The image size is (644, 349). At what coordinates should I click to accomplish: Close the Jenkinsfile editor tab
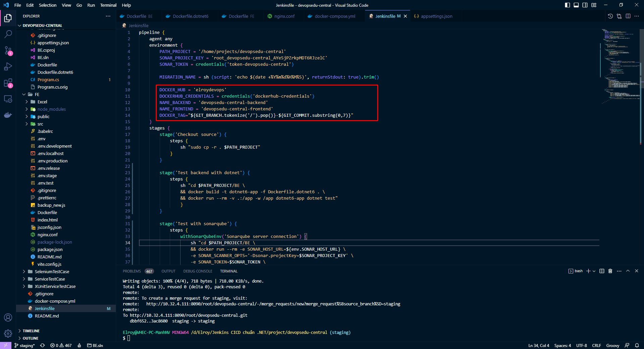pyautogui.click(x=405, y=16)
